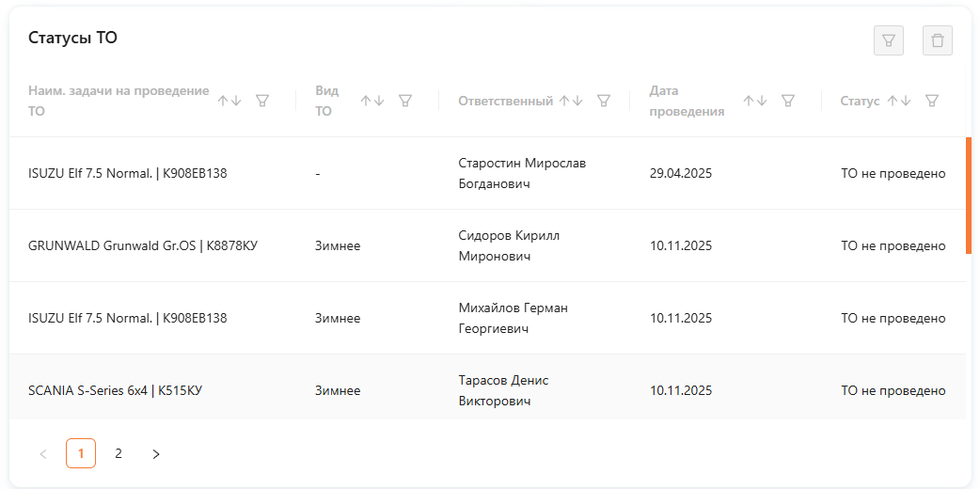This screenshot has height=489, width=980.
Task: Click previous page arrow
Action: [x=43, y=454]
